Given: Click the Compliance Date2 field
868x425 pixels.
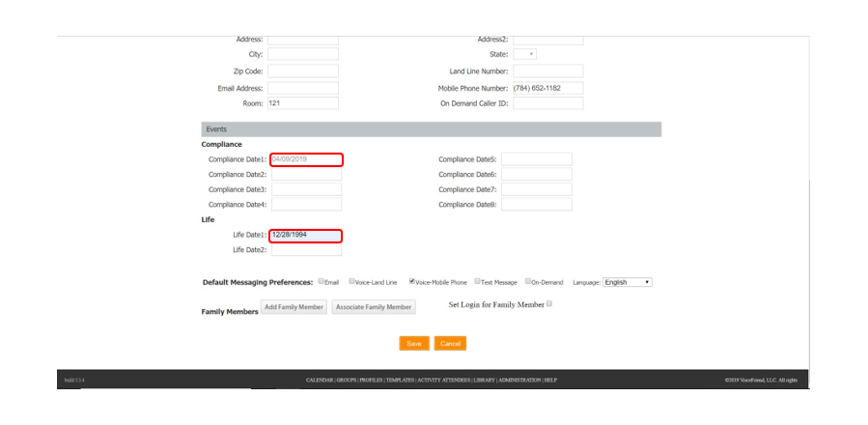Looking at the screenshot, I should point(306,175).
